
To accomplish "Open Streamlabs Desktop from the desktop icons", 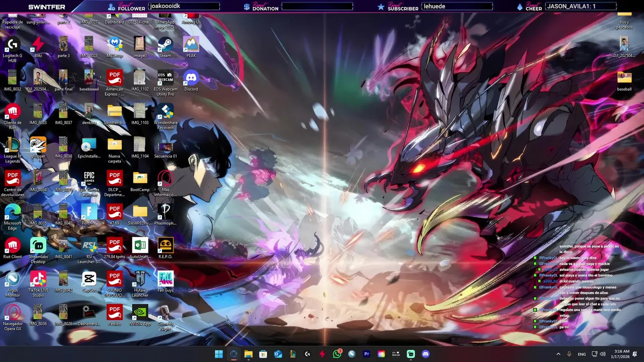I will 38,250.
